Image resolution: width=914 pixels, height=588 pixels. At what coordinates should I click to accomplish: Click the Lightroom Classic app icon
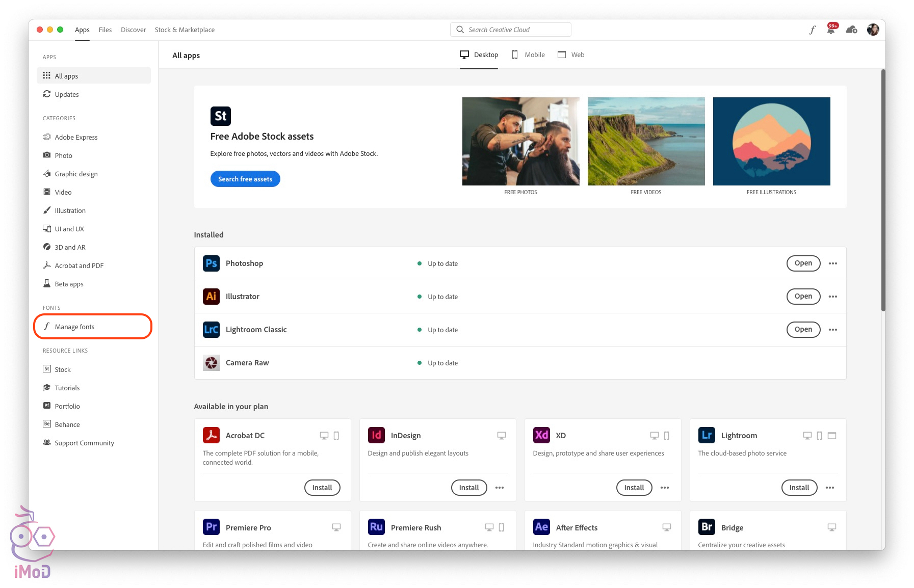(211, 330)
